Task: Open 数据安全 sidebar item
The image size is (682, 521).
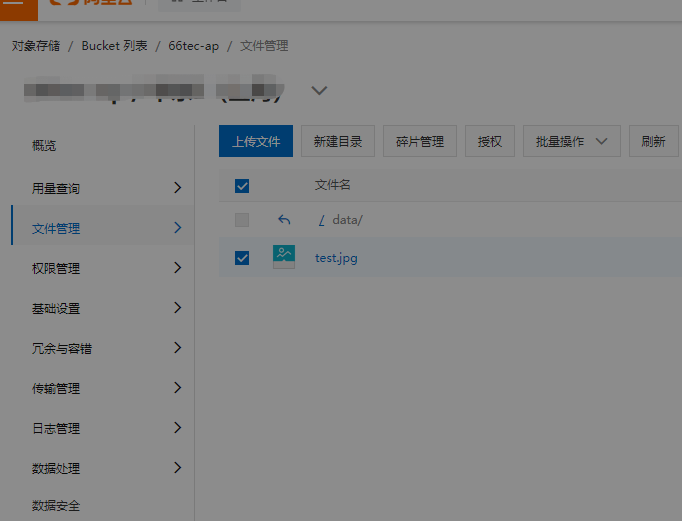Action: pos(56,505)
